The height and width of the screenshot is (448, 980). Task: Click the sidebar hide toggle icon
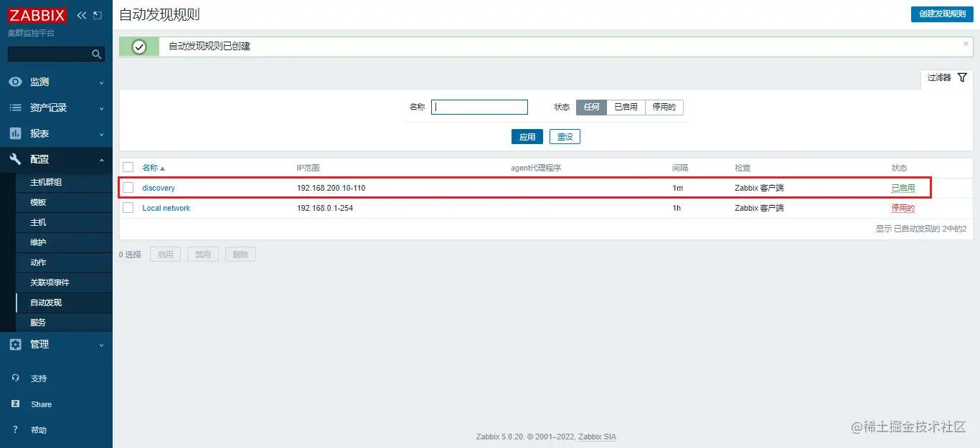pos(98,15)
